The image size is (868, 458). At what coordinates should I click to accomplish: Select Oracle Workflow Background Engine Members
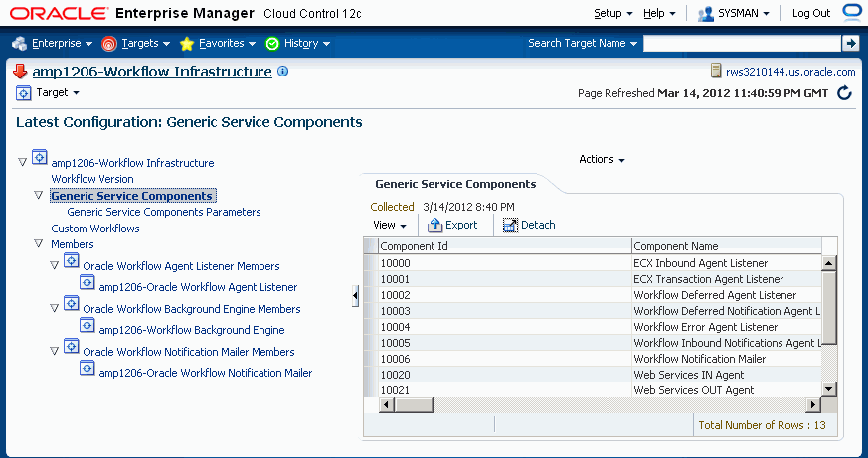(x=192, y=309)
